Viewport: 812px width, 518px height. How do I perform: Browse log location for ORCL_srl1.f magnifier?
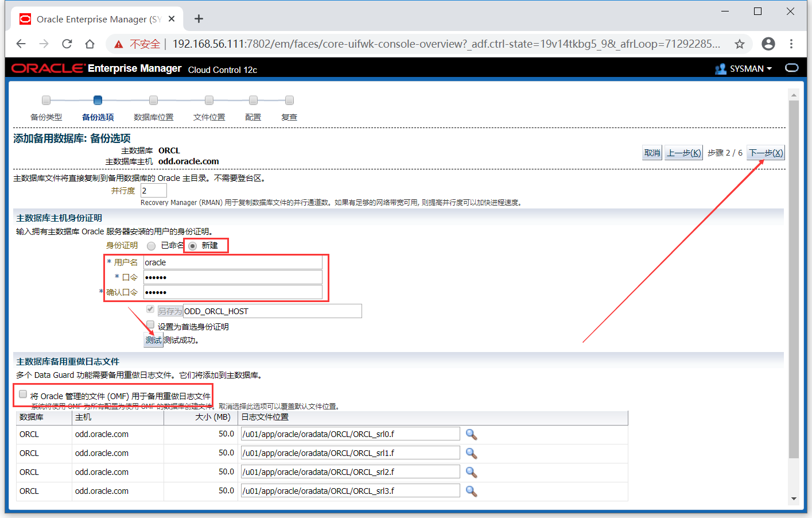pyautogui.click(x=471, y=453)
